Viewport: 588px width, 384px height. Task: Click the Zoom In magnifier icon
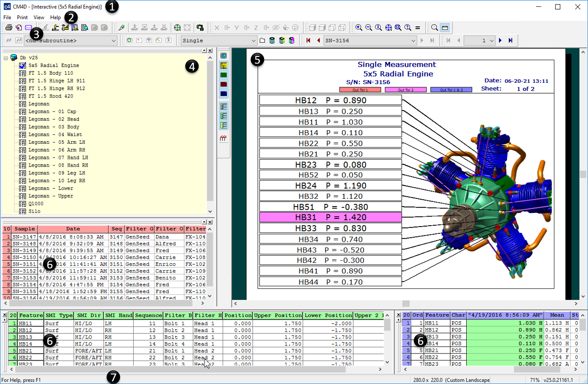pyautogui.click(x=359, y=28)
